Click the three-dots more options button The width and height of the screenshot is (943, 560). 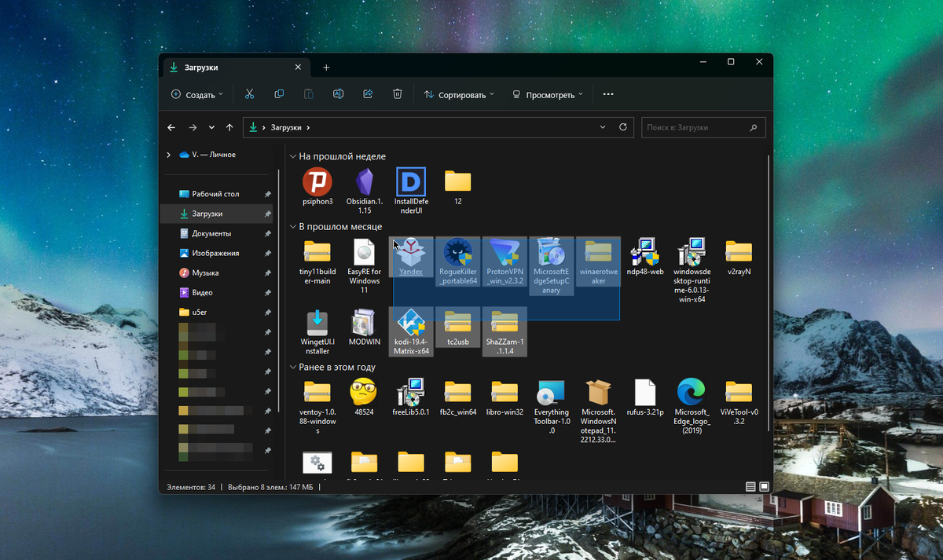click(x=607, y=94)
